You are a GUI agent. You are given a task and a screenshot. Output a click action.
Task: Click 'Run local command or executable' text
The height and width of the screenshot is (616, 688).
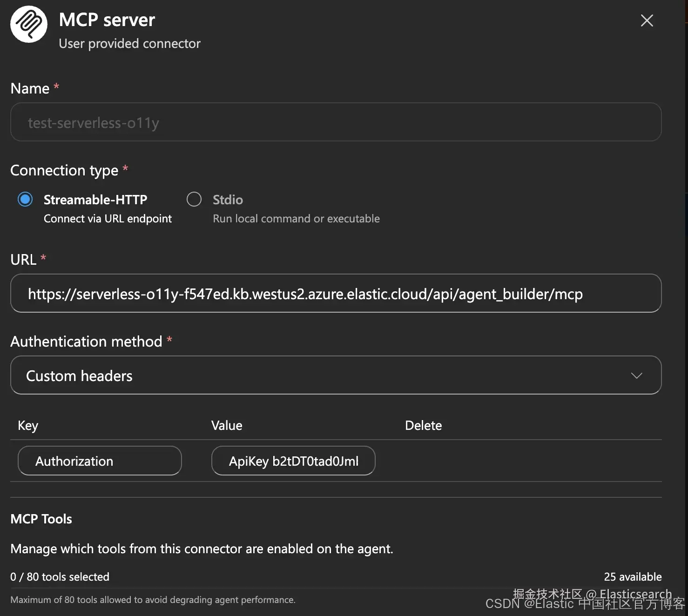point(297,219)
